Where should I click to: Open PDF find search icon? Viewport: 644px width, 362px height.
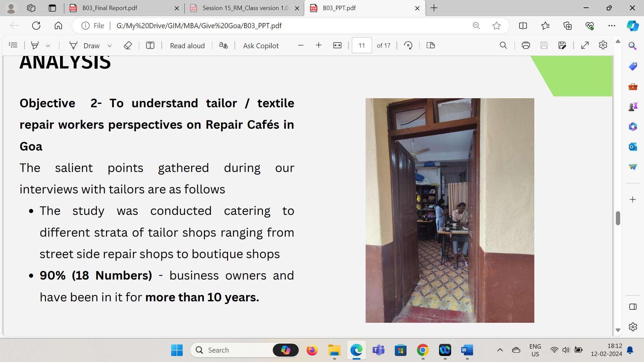coord(503,45)
